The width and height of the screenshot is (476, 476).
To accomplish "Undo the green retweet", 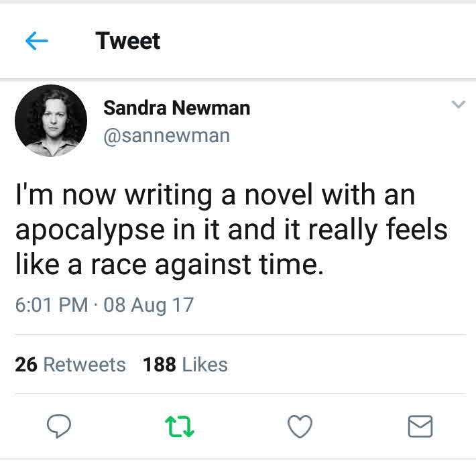I will [x=179, y=426].
